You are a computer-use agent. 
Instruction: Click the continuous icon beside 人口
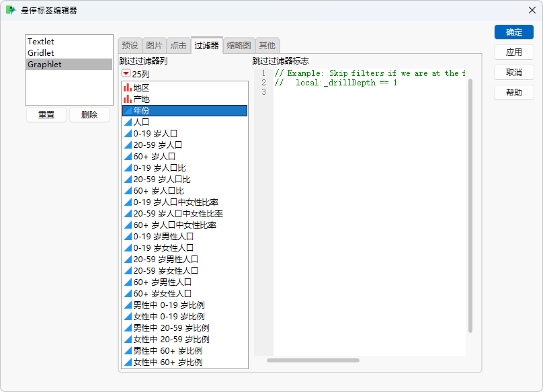(128, 122)
